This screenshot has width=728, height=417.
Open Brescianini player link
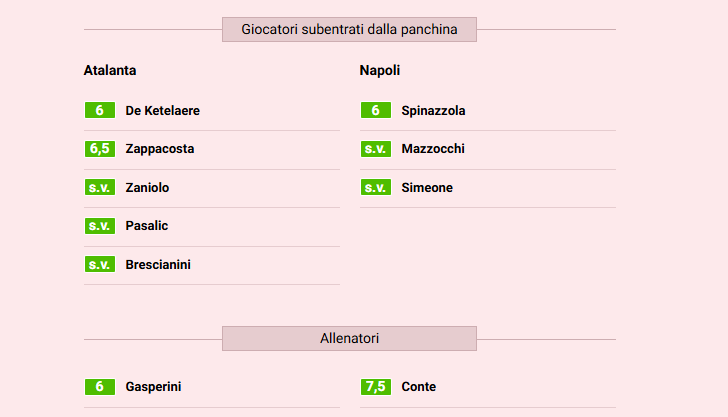tap(158, 265)
